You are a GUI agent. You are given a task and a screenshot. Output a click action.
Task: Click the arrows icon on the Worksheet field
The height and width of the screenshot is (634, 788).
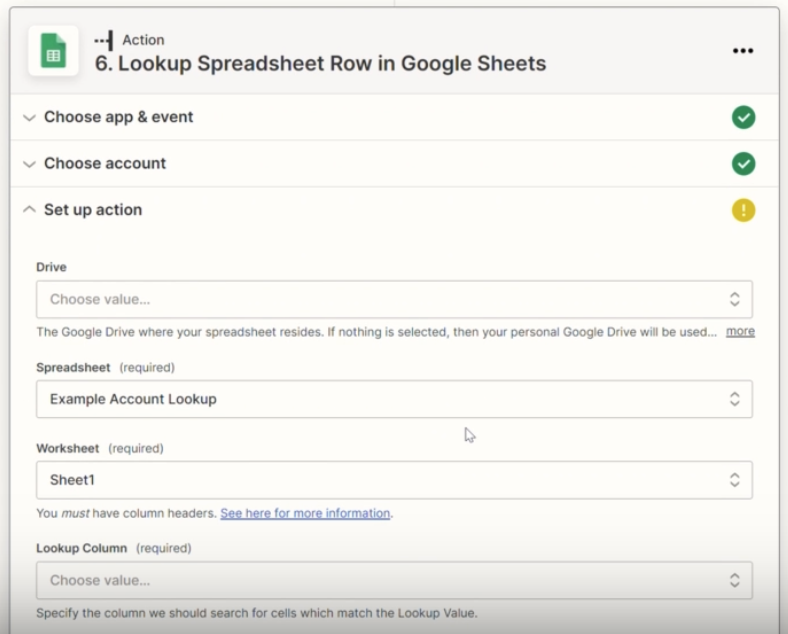[x=735, y=480]
